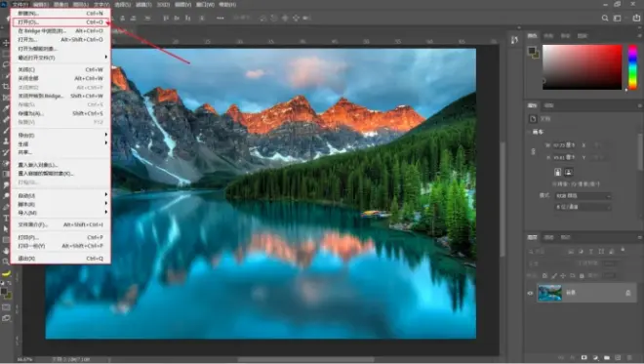Screen dimensions: 644x364
Task: Select the Hand tool
Action: tap(6, 251)
